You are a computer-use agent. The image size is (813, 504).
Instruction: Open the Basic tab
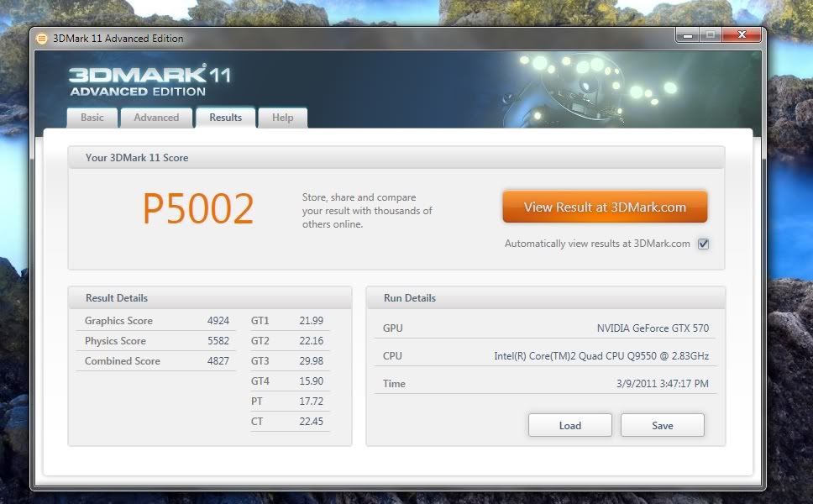pos(92,118)
